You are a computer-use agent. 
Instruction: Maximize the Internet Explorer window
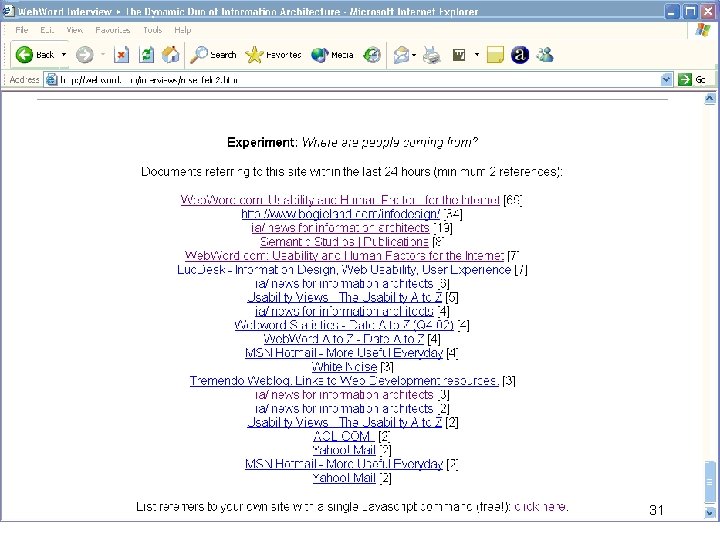690,11
